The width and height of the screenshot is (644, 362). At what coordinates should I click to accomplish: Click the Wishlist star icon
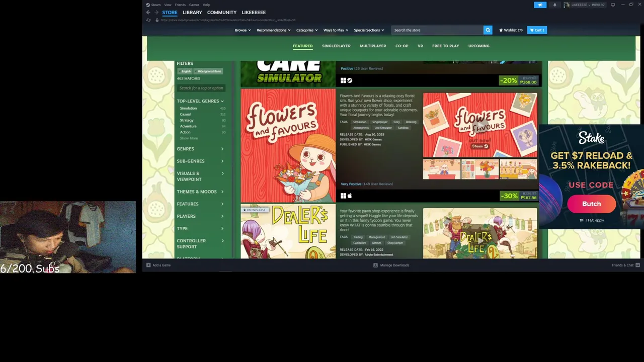(x=501, y=30)
